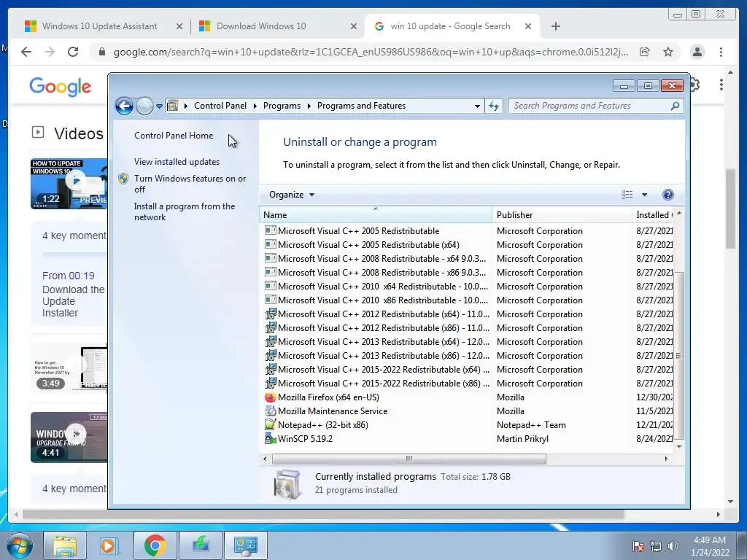Bookmark this page with star icon
The height and width of the screenshot is (560, 747).
[x=668, y=52]
